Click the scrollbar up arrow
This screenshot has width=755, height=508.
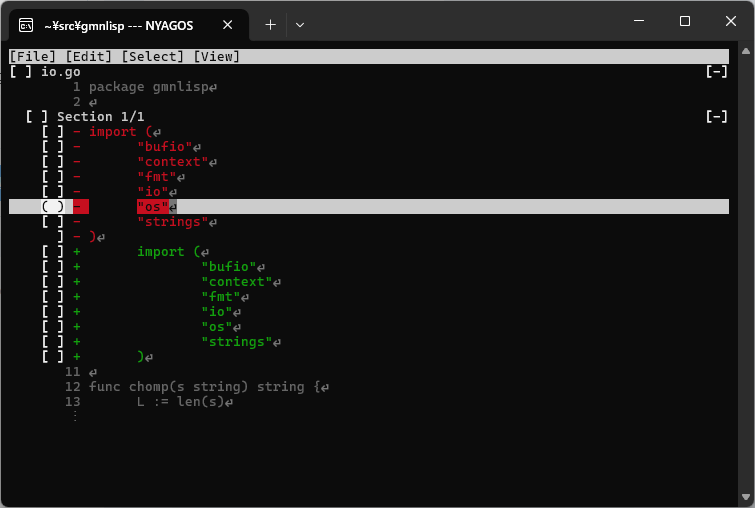coord(746,52)
